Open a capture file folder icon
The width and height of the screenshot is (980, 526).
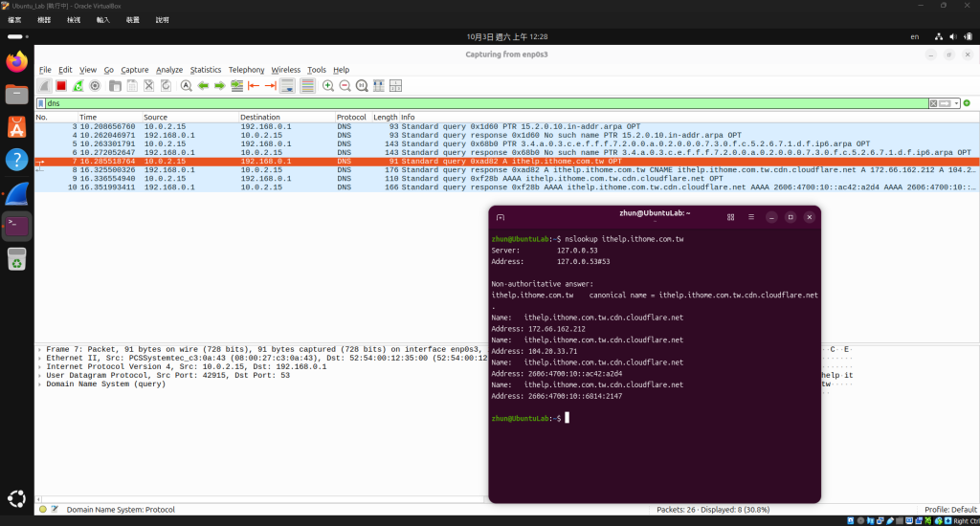pos(115,86)
